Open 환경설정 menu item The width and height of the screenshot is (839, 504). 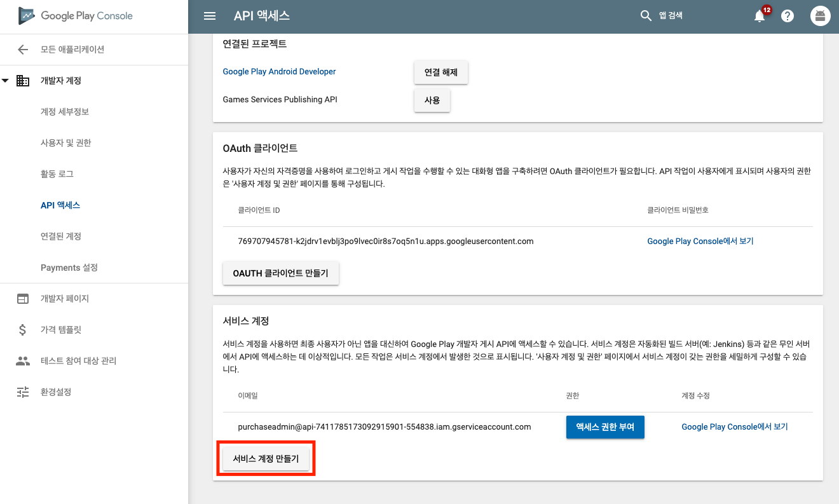pyautogui.click(x=56, y=392)
